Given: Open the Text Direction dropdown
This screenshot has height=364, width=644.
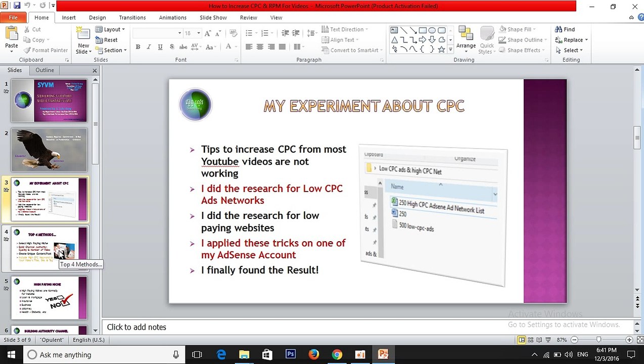Looking at the screenshot, I should click(x=344, y=29).
